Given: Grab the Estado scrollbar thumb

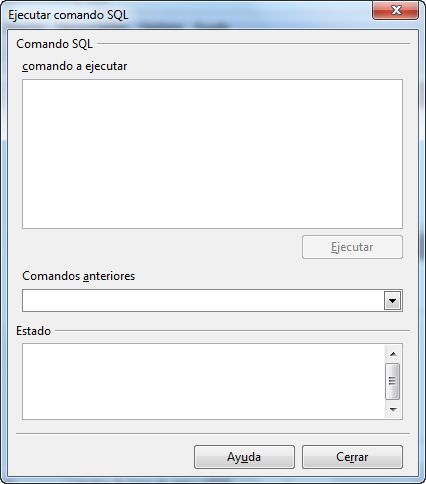Looking at the screenshot, I should coord(393,381).
